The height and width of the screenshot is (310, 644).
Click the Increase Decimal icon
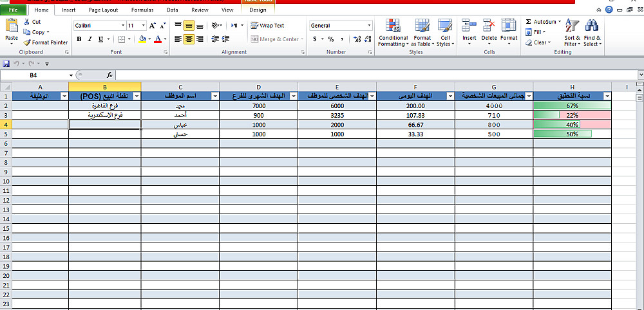(357, 39)
